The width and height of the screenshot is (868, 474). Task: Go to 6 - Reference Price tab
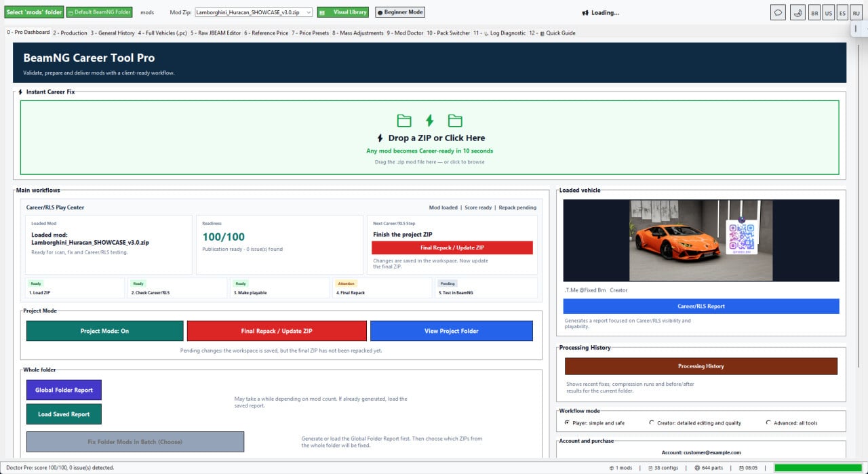click(x=267, y=33)
